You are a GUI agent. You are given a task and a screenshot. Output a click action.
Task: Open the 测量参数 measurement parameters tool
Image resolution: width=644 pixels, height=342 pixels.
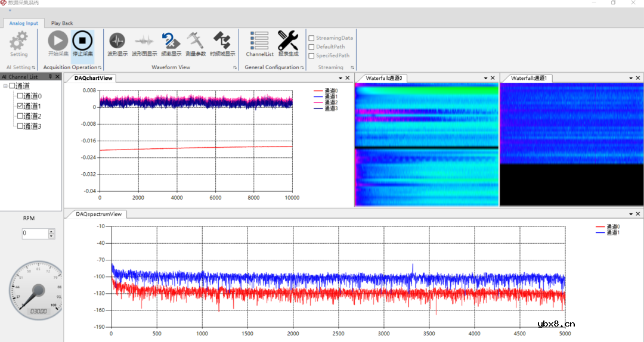(195, 41)
